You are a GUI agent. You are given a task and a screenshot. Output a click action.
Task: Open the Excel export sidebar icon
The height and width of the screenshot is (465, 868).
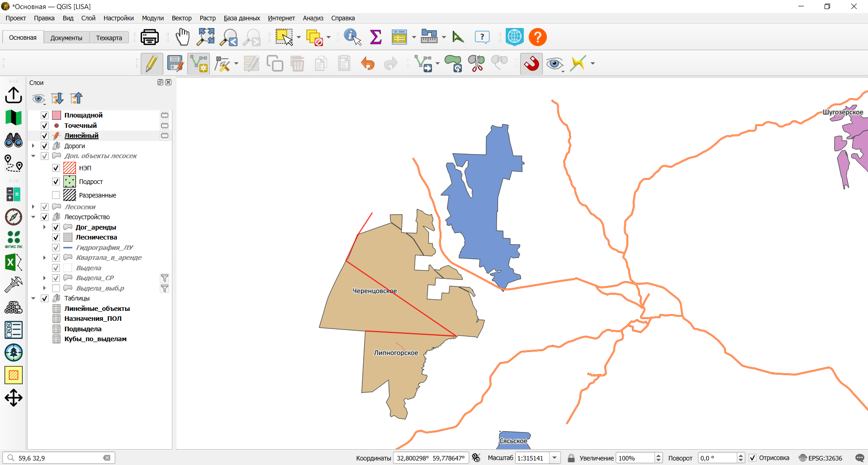[14, 262]
